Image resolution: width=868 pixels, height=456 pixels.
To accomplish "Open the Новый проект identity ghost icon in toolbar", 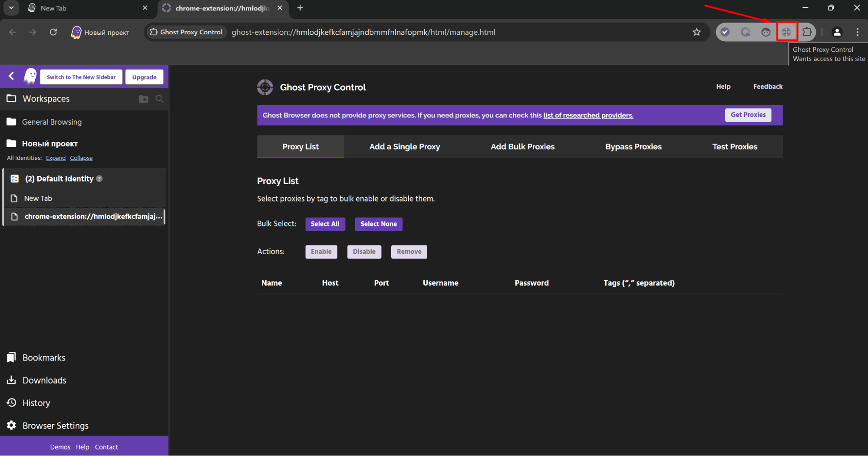I will point(76,32).
